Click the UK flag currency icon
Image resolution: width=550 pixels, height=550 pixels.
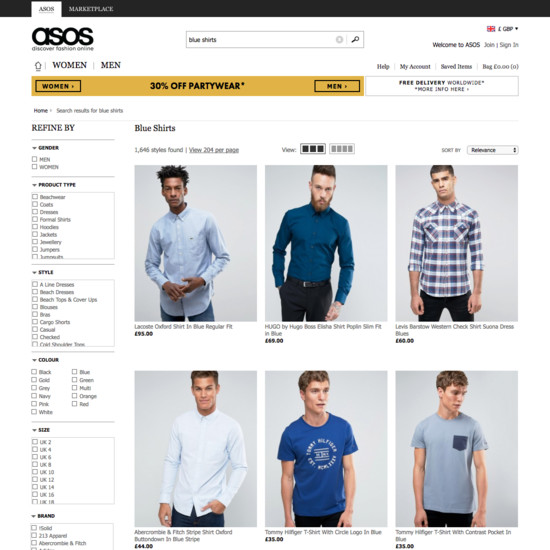(x=491, y=29)
